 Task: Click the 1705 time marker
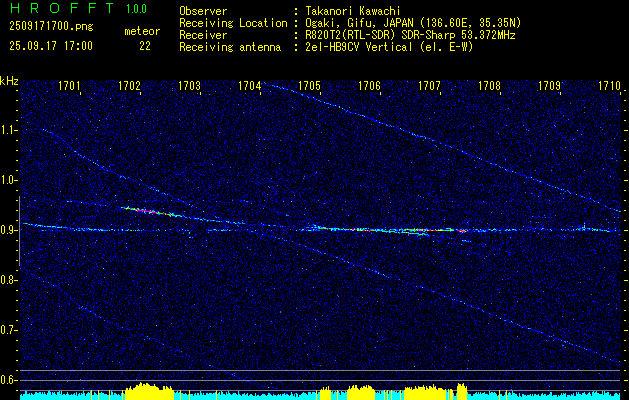[310, 86]
